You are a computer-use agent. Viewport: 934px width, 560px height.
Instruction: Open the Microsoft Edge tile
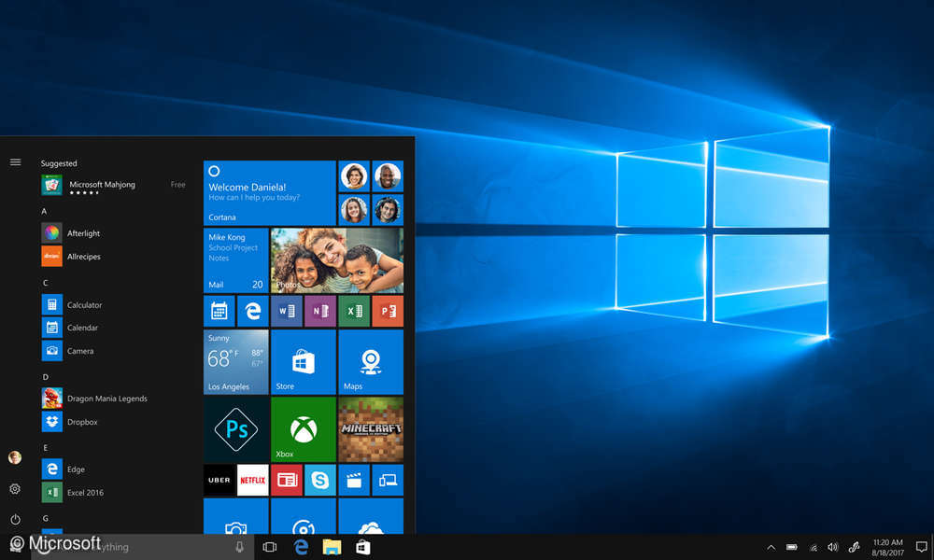tap(252, 310)
